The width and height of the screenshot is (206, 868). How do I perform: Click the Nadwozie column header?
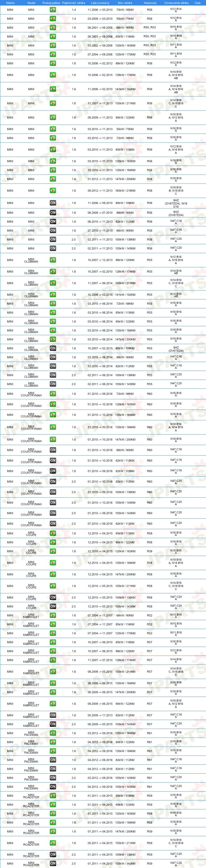(150, 3)
